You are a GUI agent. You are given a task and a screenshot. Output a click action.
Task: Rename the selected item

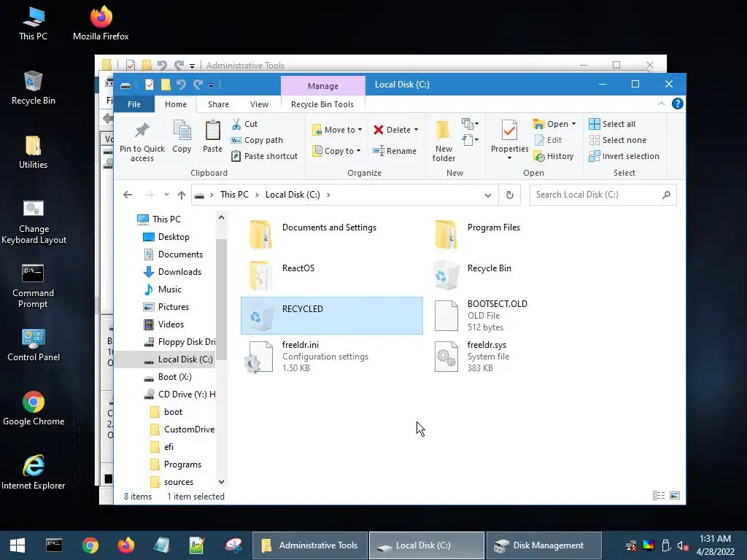(395, 151)
